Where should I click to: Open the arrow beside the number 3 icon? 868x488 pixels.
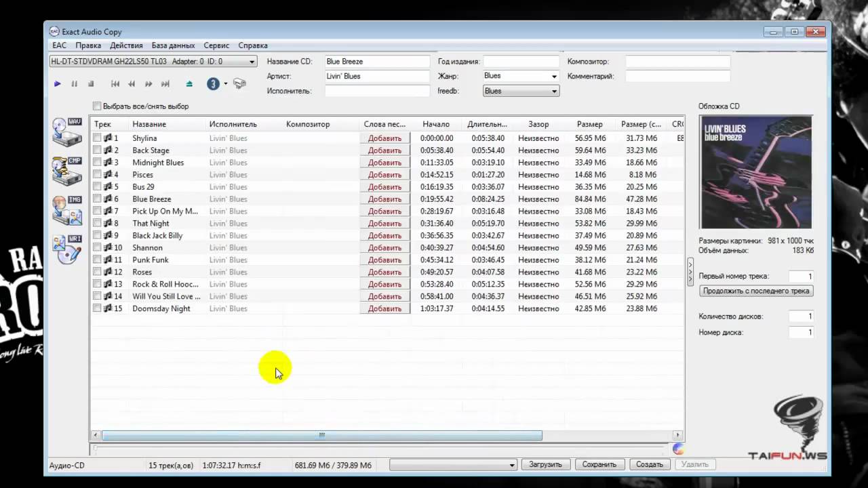pyautogui.click(x=225, y=84)
